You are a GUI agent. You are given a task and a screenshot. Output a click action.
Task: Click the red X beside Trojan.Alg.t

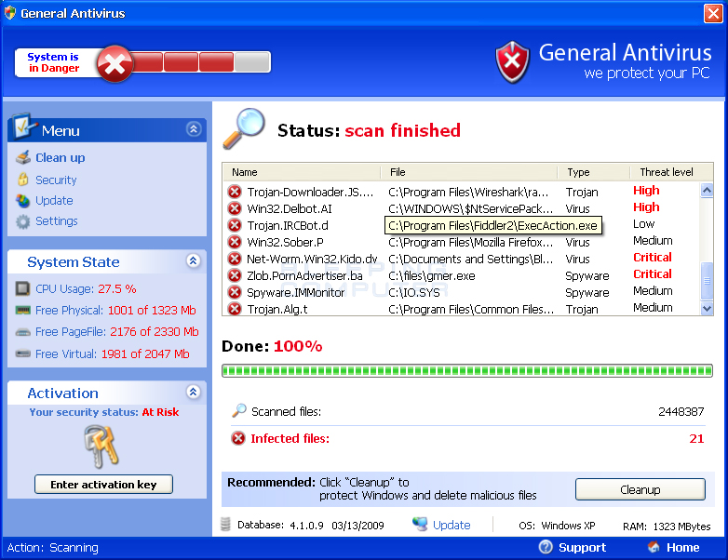pyautogui.click(x=235, y=309)
